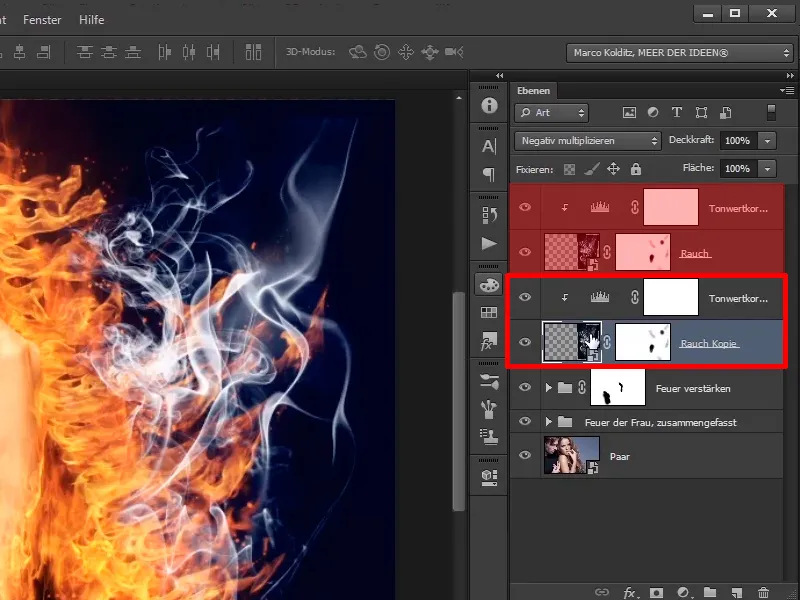This screenshot has width=800, height=600.
Task: Select the 3D roll mode icon
Action: 382,52
